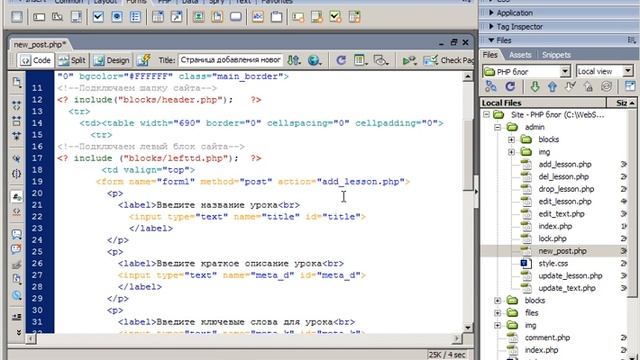Insert a File Field form element
Viewport: 640px width, 360px height.
pos(217,17)
